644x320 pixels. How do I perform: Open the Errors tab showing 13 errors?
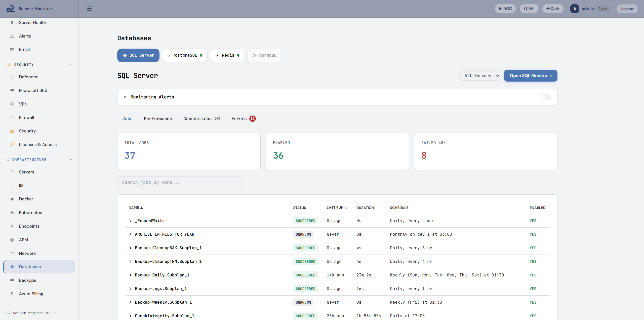[239, 119]
